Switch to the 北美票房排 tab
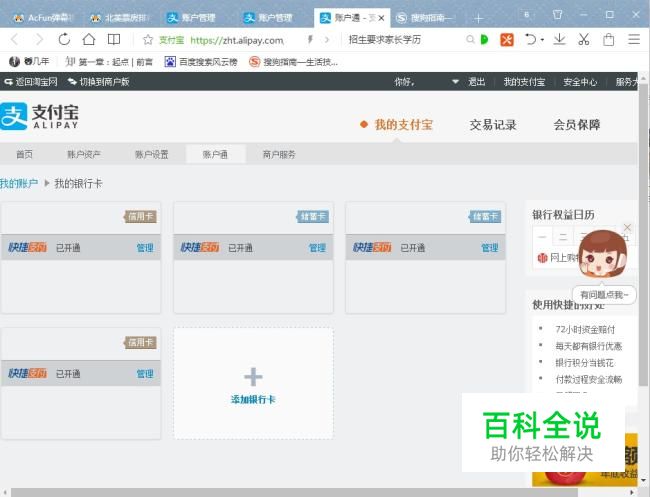 [119, 18]
